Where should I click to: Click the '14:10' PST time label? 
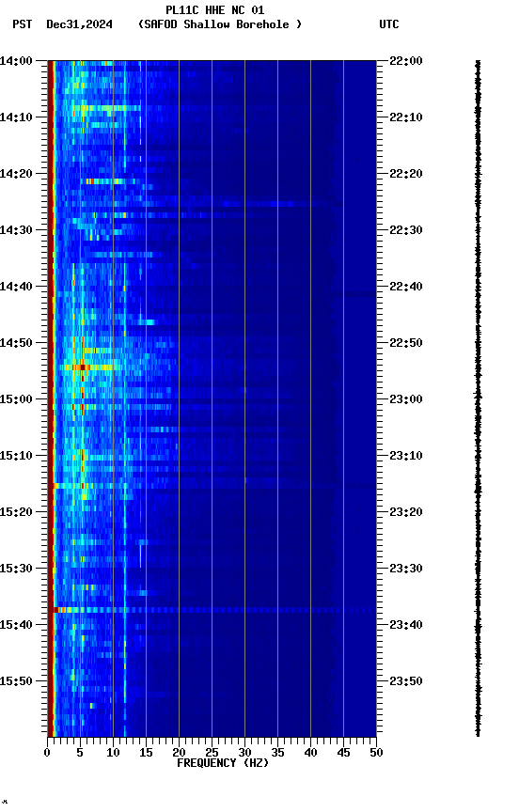click(x=16, y=117)
